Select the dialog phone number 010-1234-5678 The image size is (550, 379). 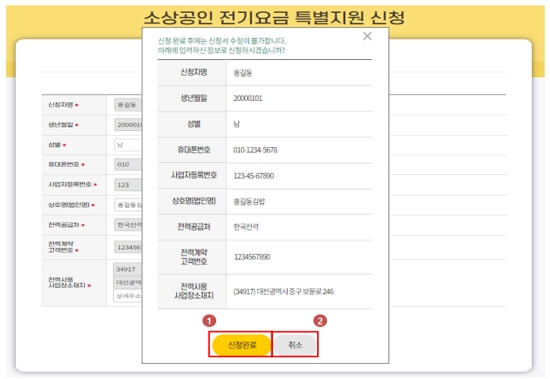click(255, 150)
